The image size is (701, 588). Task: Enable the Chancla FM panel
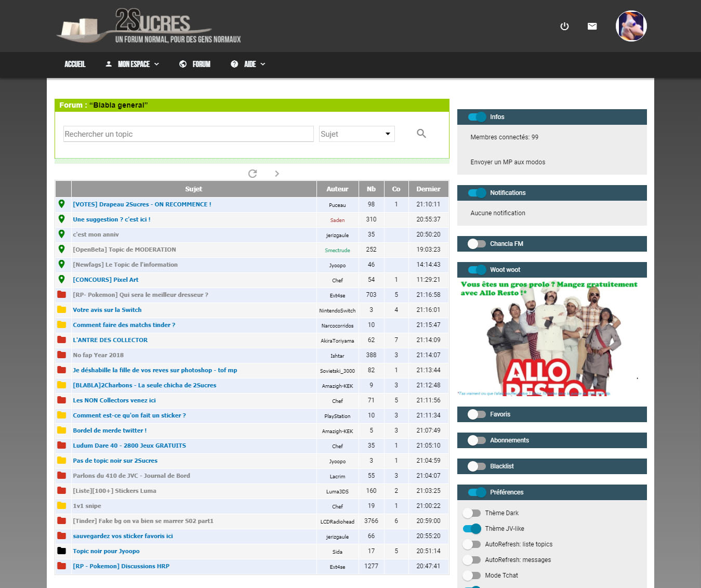pos(477,244)
